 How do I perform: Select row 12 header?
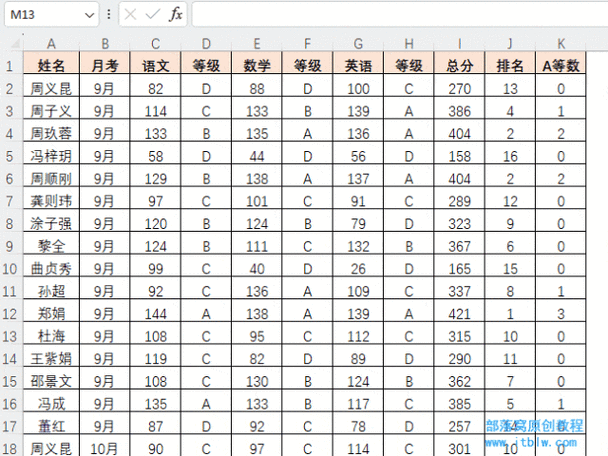click(x=10, y=314)
